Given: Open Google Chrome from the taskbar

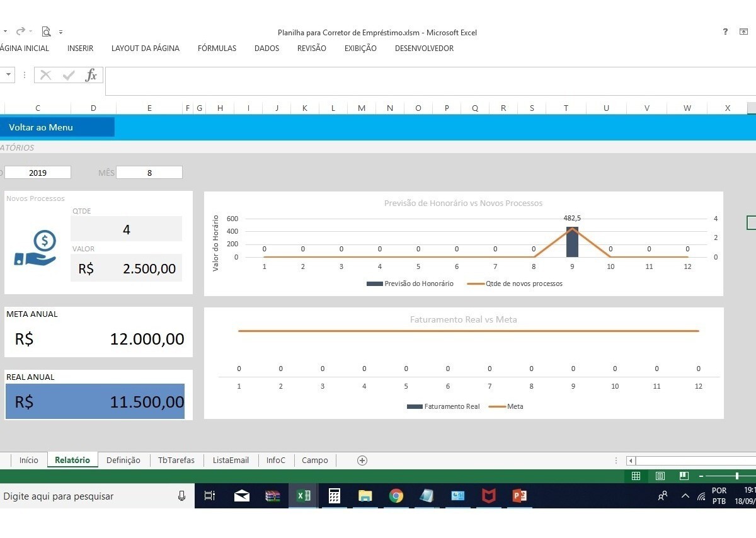Looking at the screenshot, I should coord(396,496).
